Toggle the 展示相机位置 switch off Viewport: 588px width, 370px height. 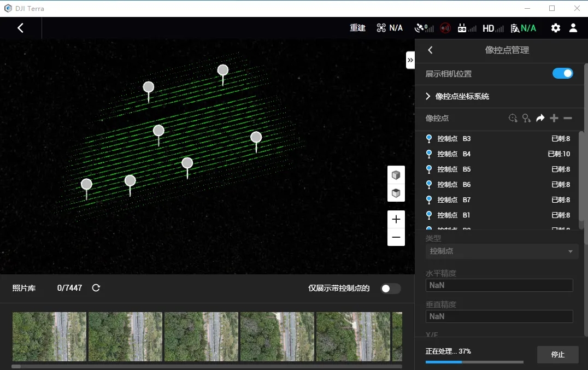tap(562, 74)
